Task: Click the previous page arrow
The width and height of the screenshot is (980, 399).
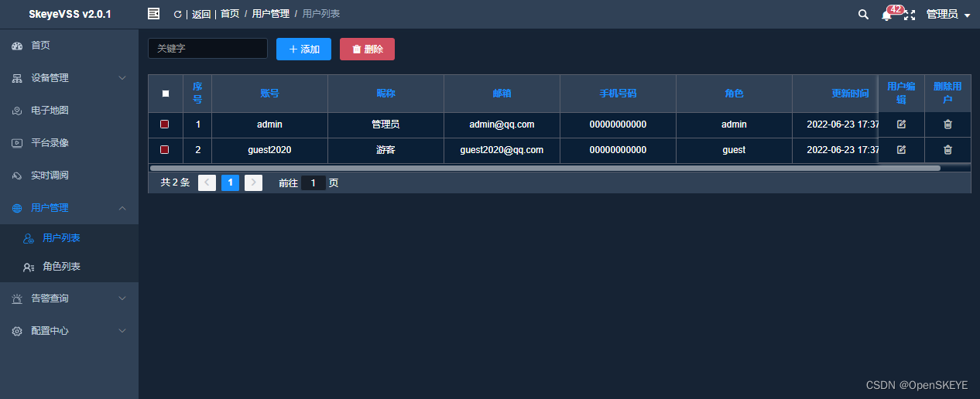Action: [207, 182]
